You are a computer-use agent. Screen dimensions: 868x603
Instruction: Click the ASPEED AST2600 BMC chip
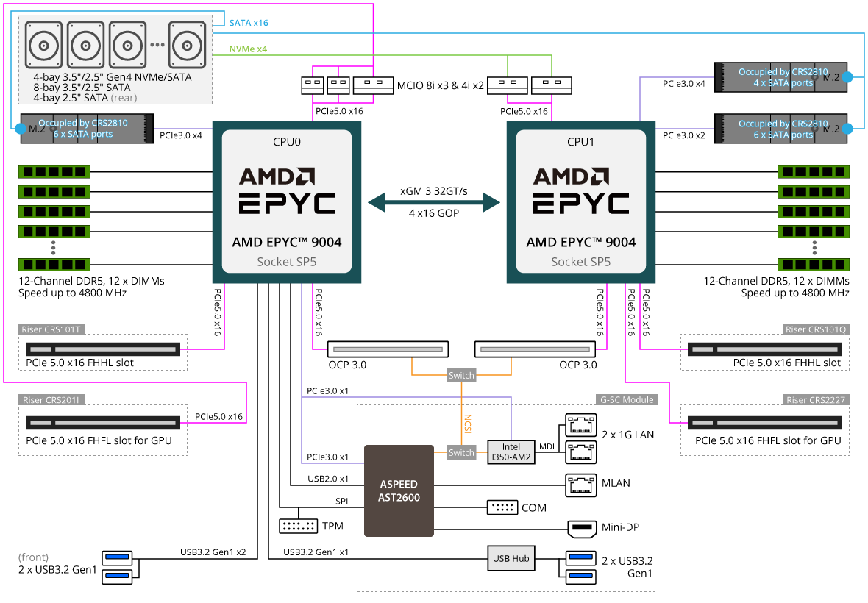pyautogui.click(x=399, y=490)
